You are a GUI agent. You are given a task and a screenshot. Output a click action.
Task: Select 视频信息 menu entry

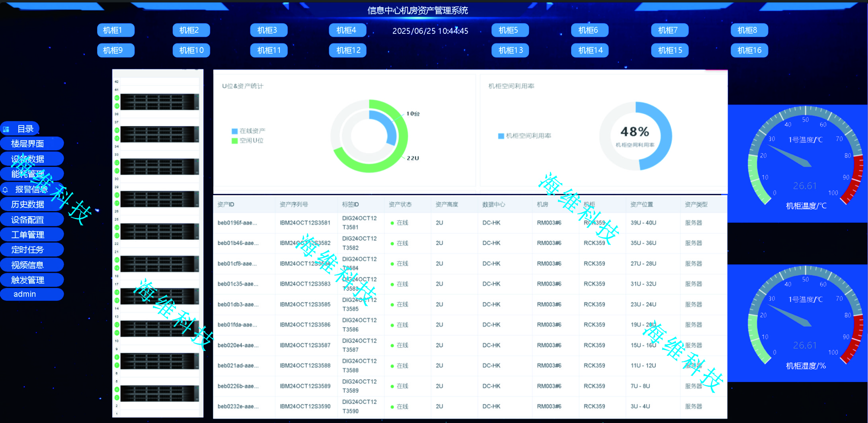click(x=27, y=265)
